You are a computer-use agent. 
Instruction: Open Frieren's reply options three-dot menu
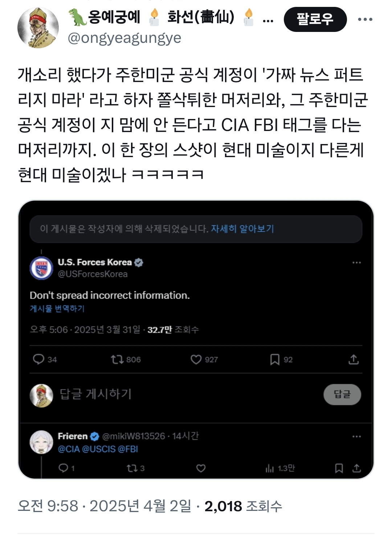coord(356,436)
